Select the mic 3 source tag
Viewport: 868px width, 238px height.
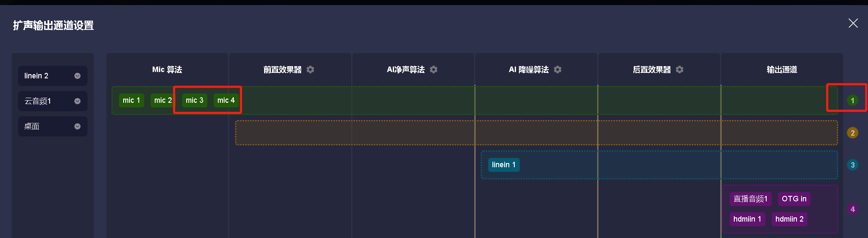pyautogui.click(x=194, y=100)
